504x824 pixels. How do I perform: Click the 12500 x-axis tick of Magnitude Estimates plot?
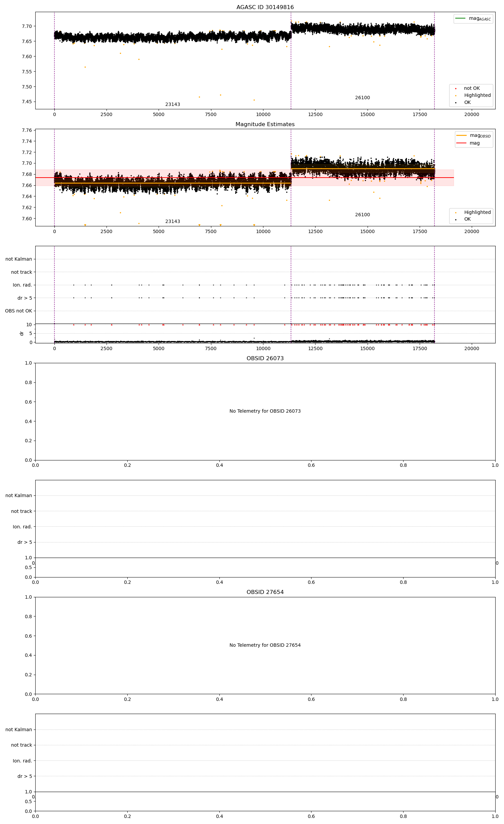[x=315, y=231]
